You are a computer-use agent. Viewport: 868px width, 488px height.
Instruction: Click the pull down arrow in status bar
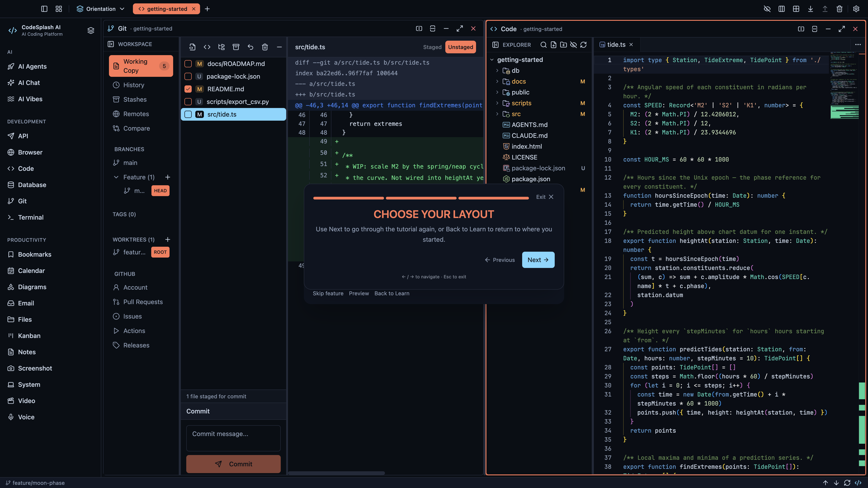836,483
